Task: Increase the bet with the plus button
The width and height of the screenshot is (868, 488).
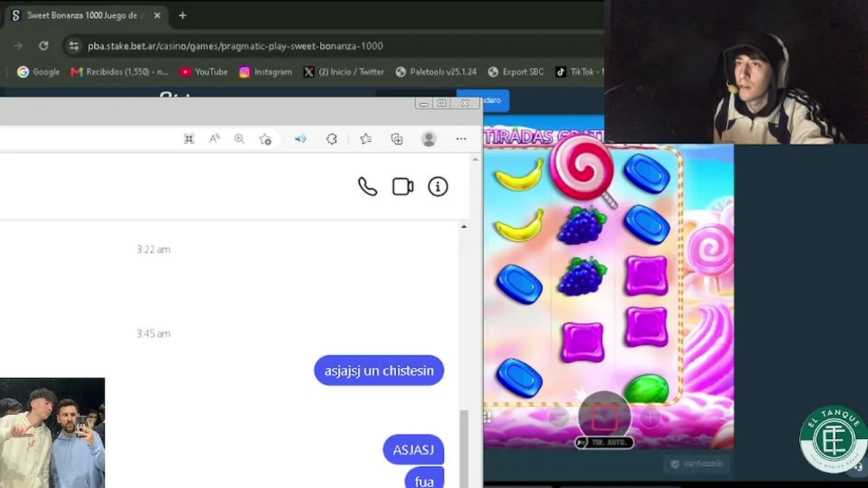Action: (650, 417)
